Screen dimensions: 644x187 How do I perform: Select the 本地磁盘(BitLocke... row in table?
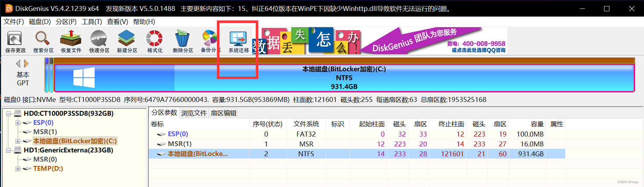(x=357, y=154)
